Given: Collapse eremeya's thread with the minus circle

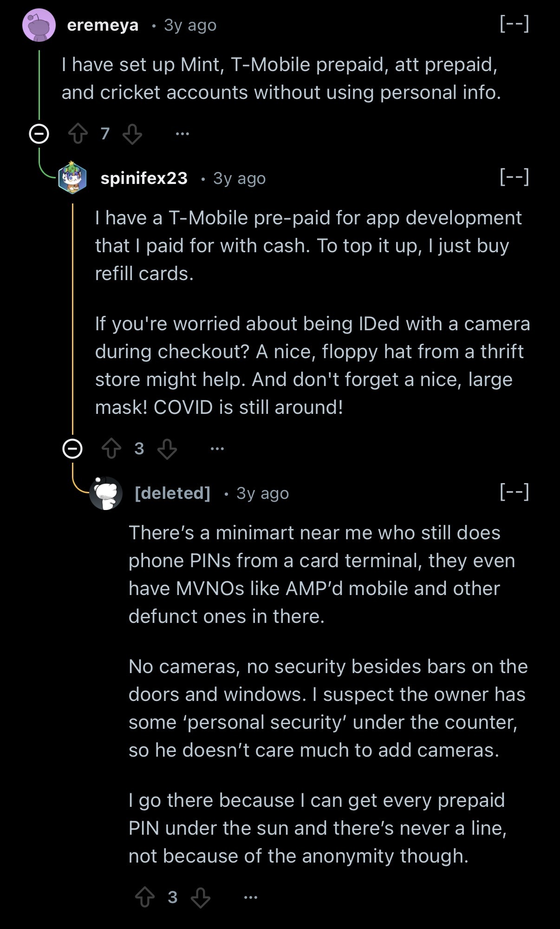Looking at the screenshot, I should click(x=39, y=135).
